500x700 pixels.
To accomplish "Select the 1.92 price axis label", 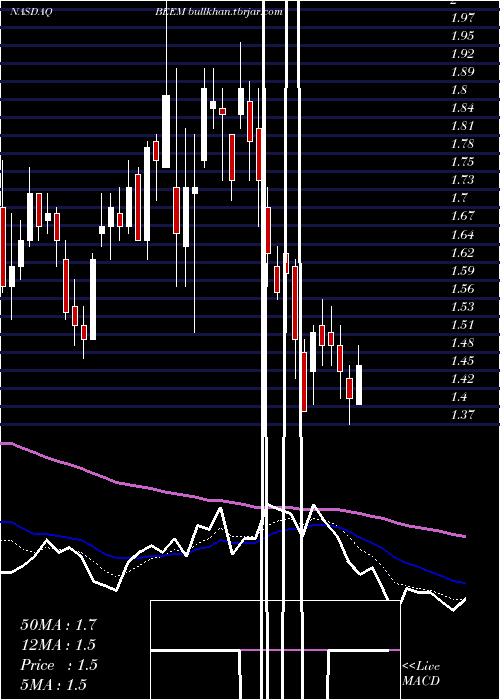I will point(462,54).
